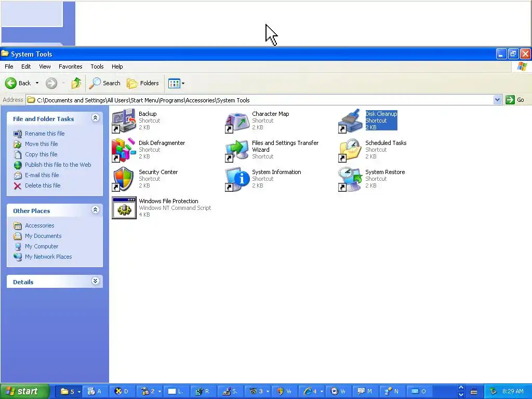Viewport: 532px width, 399px height.
Task: Click the Scheduled Tasks name label
Action: coord(386,143)
